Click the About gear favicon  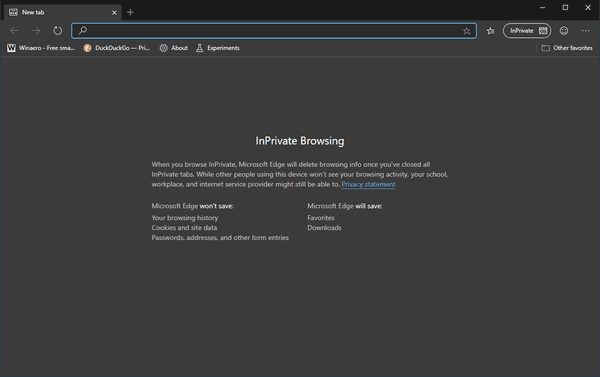tap(163, 48)
